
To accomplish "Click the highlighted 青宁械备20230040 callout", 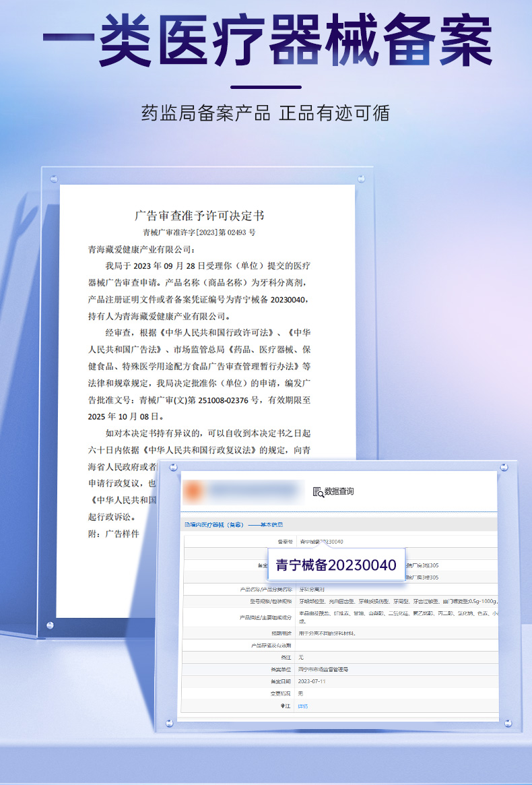I will 336,565.
